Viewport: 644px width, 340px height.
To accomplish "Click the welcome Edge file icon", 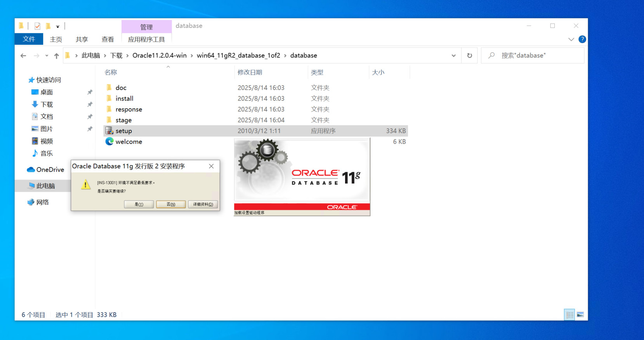I will (109, 142).
